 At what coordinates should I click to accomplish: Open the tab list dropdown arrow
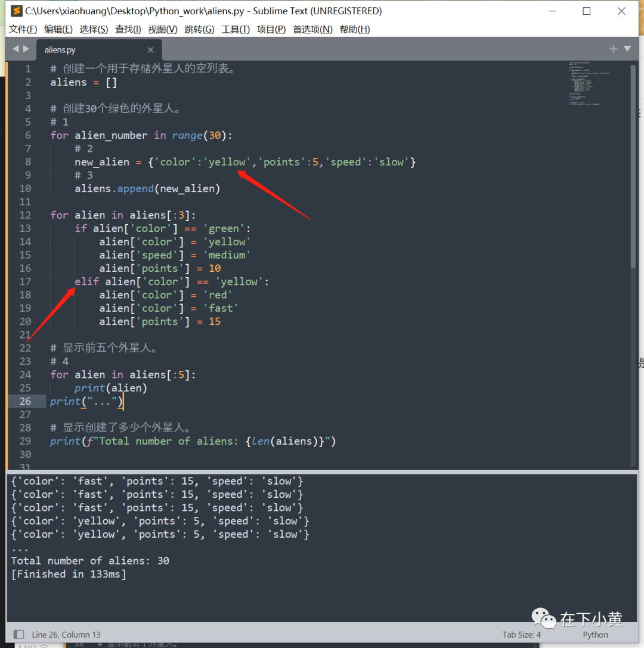(627, 49)
